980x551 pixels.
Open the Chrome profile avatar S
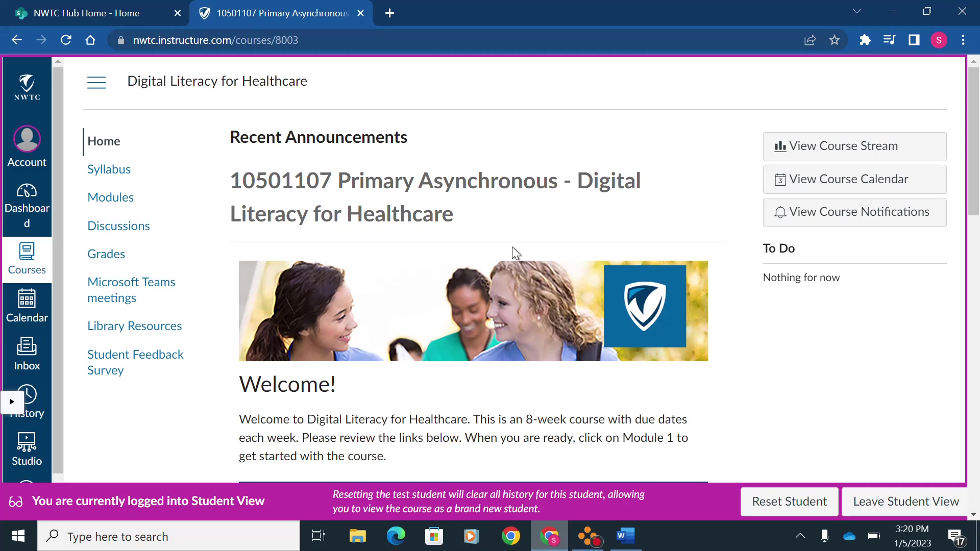[939, 40]
